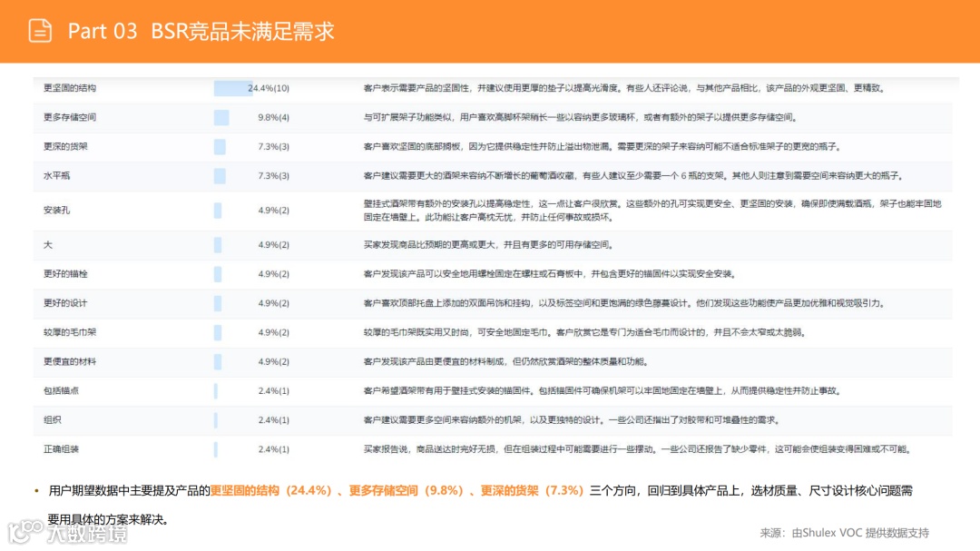Select the row label '安装孔'
This screenshot has width=980, height=551.
coord(56,211)
